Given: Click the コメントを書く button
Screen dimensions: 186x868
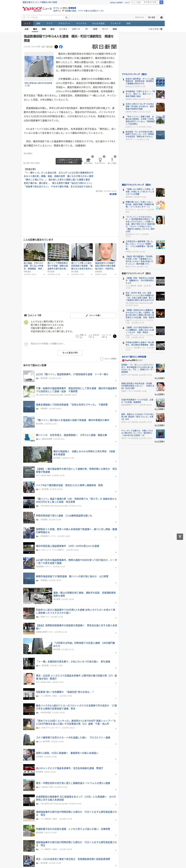Looking at the screenshot, I should (x=93, y=315).
